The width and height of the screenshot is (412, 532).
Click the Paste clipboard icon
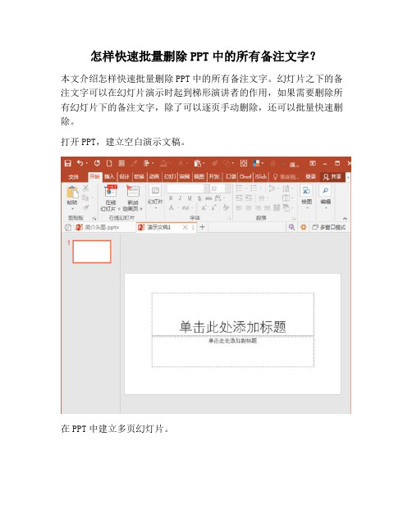[x=72, y=193]
